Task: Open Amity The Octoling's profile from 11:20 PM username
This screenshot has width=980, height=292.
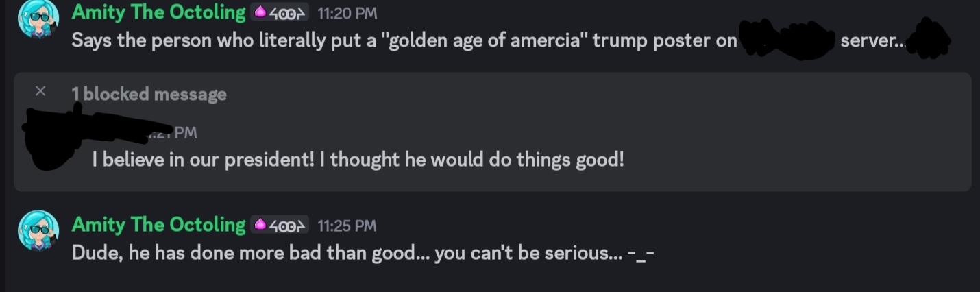Action: (x=158, y=12)
